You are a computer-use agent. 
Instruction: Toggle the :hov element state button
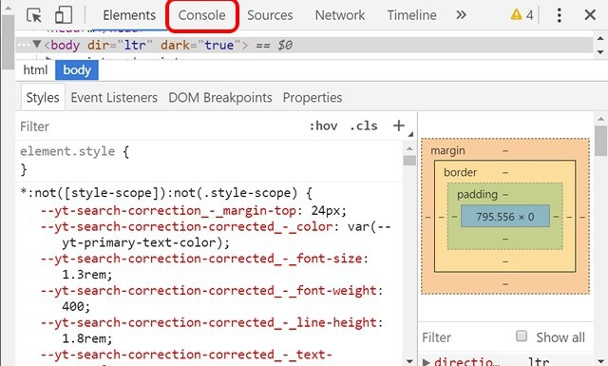[323, 126]
